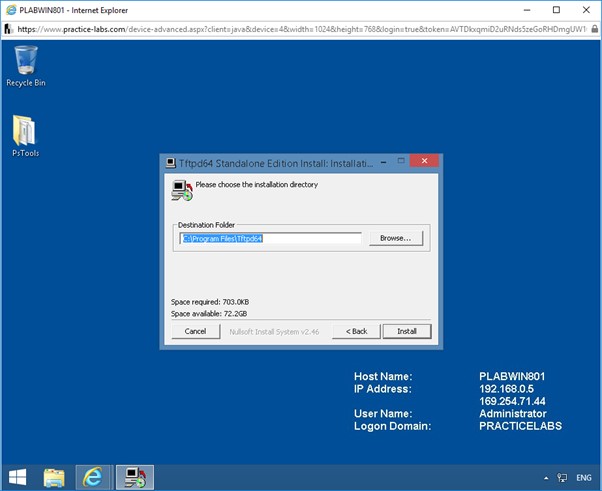Switch the ENG input language indicator
Image resolution: width=602 pixels, height=491 pixels.
(x=584, y=478)
